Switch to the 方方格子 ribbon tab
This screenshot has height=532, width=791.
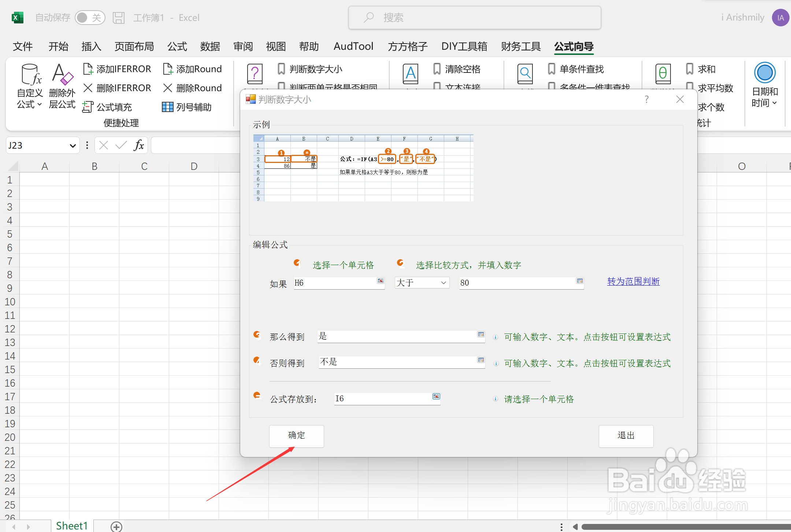[408, 46]
